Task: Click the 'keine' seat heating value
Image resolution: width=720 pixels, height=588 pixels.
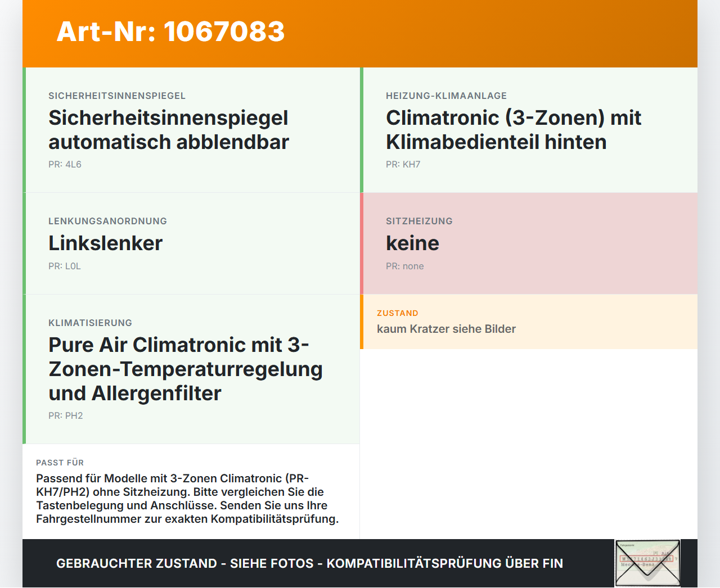Action: [412, 243]
